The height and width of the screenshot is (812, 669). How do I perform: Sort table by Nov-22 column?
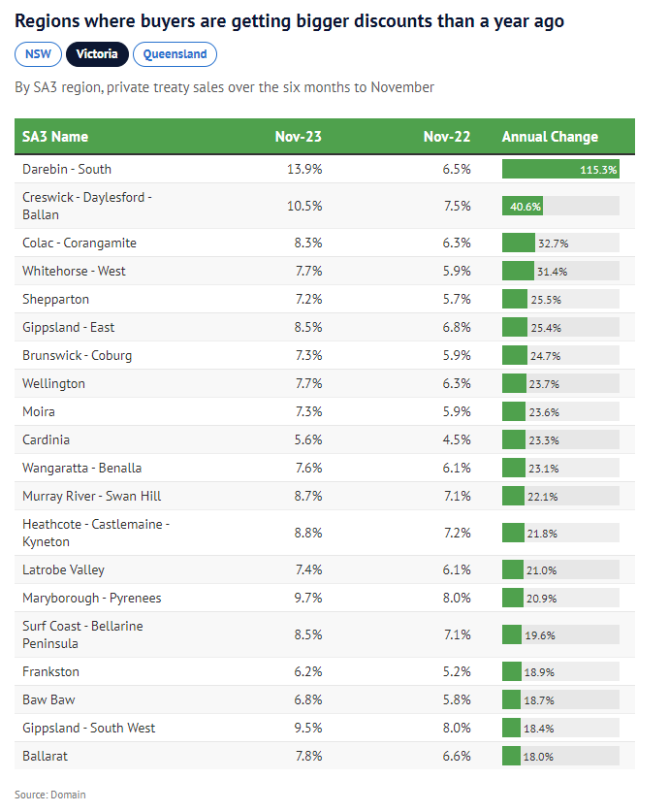point(447,137)
